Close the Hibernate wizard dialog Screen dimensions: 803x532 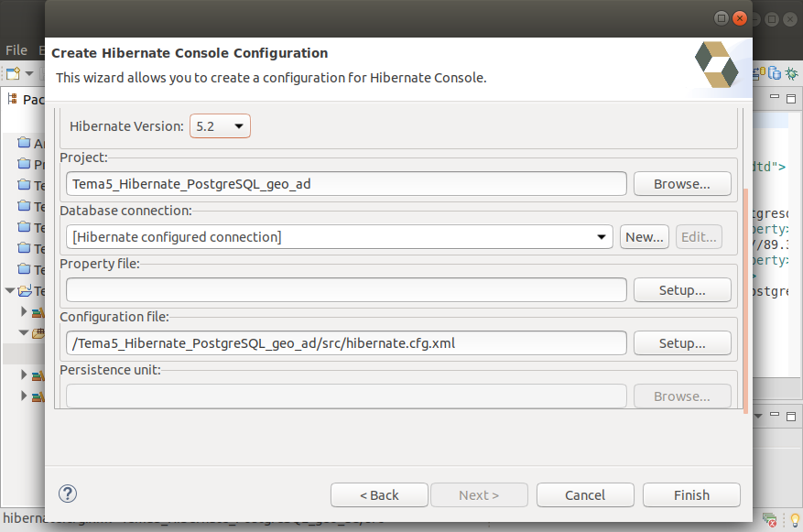[x=740, y=18]
